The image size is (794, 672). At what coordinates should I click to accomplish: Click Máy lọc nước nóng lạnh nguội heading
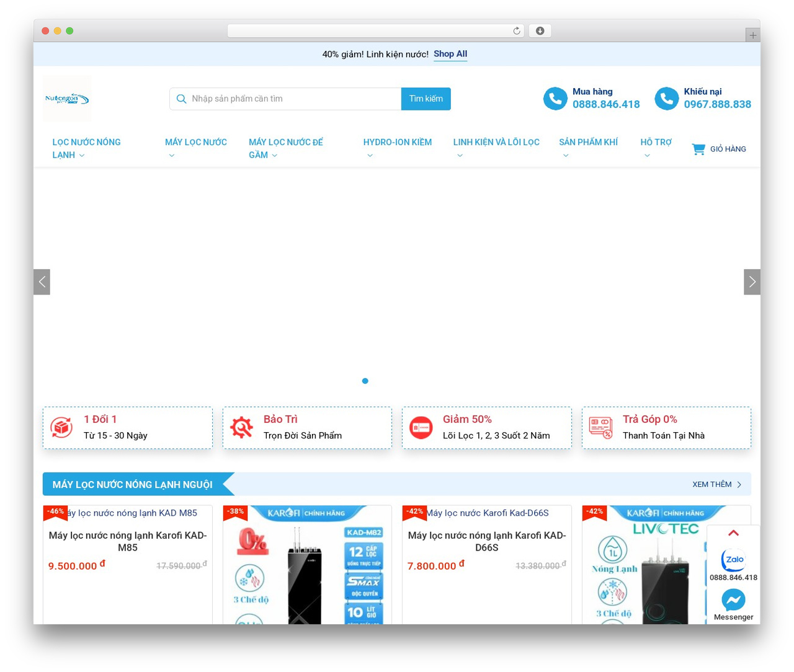tap(132, 484)
